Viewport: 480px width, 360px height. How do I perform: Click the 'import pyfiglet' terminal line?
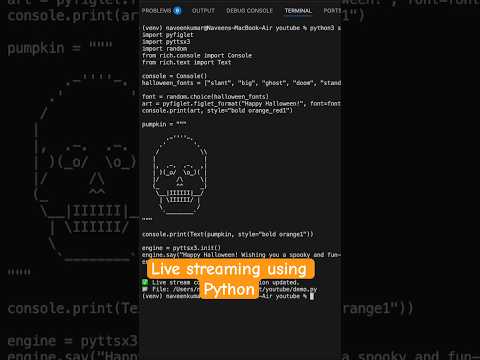pyautogui.click(x=168, y=35)
